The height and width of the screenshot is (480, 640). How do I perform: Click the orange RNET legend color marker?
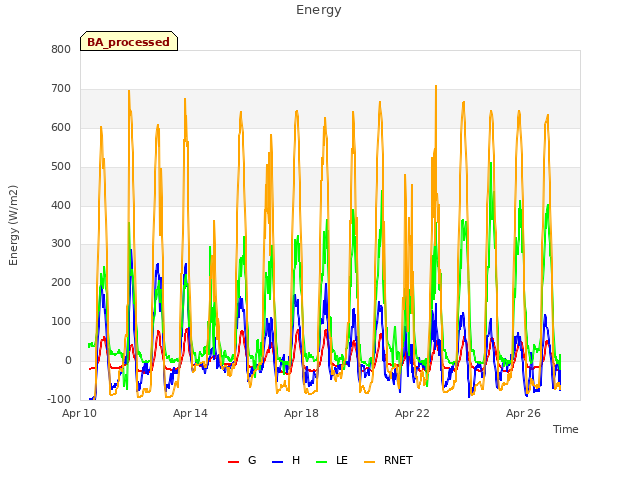[369, 462]
